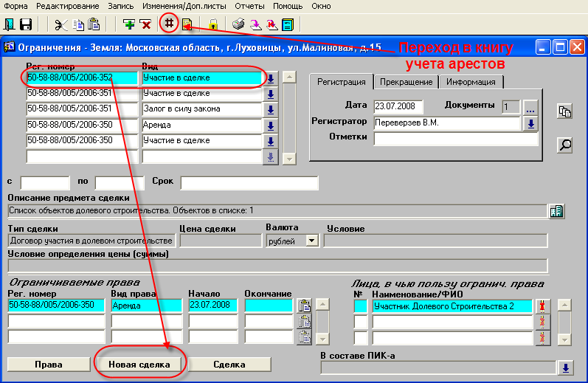Click the green plus add record icon
The image size is (588, 383).
pos(129,25)
